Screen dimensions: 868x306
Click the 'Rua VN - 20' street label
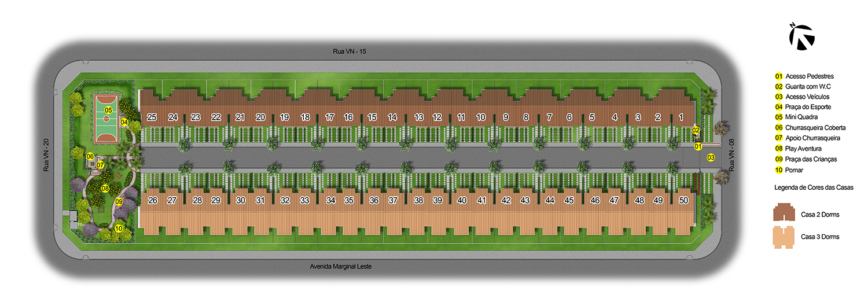pos(46,154)
